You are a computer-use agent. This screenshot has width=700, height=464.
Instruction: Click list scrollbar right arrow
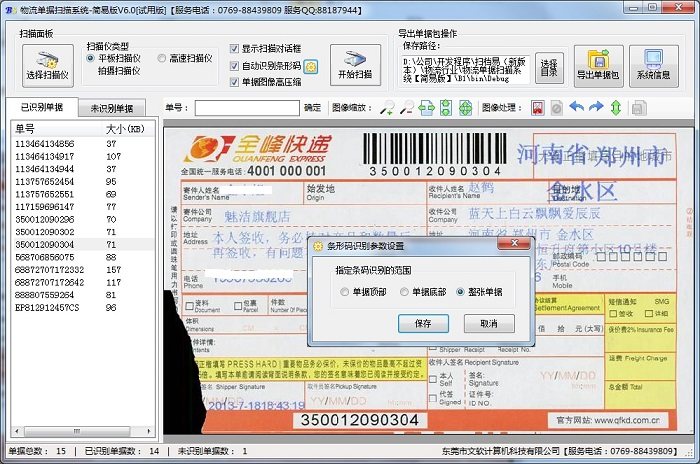(149, 431)
